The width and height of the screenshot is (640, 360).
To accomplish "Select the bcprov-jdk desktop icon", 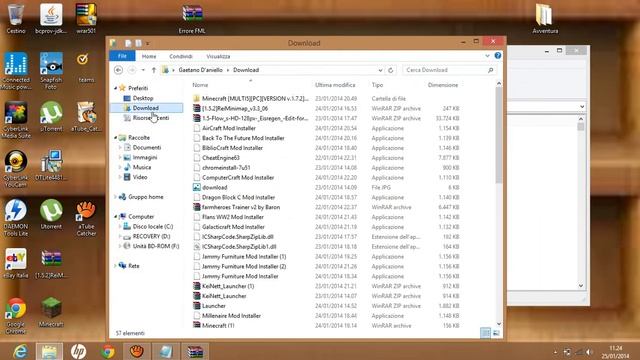I will pos(51,18).
